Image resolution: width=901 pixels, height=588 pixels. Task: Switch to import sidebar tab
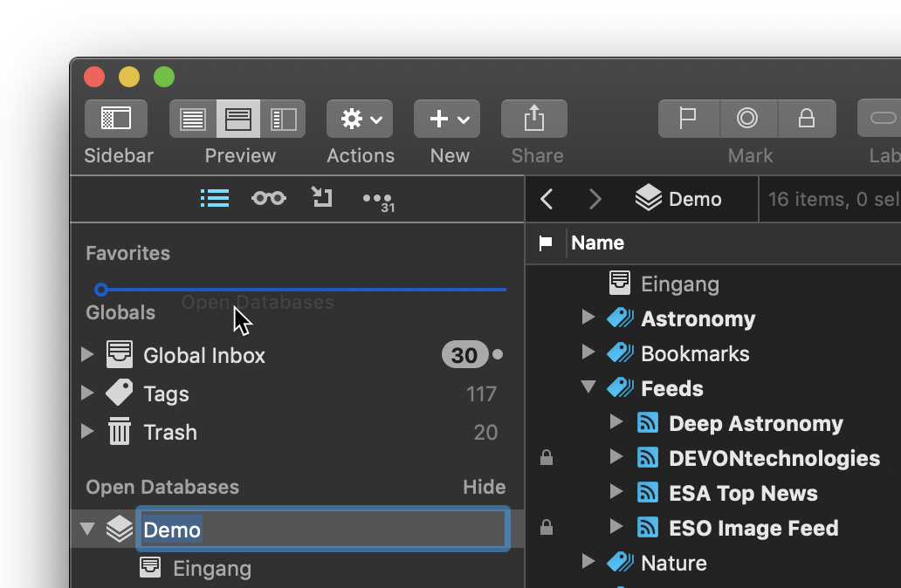(322, 197)
